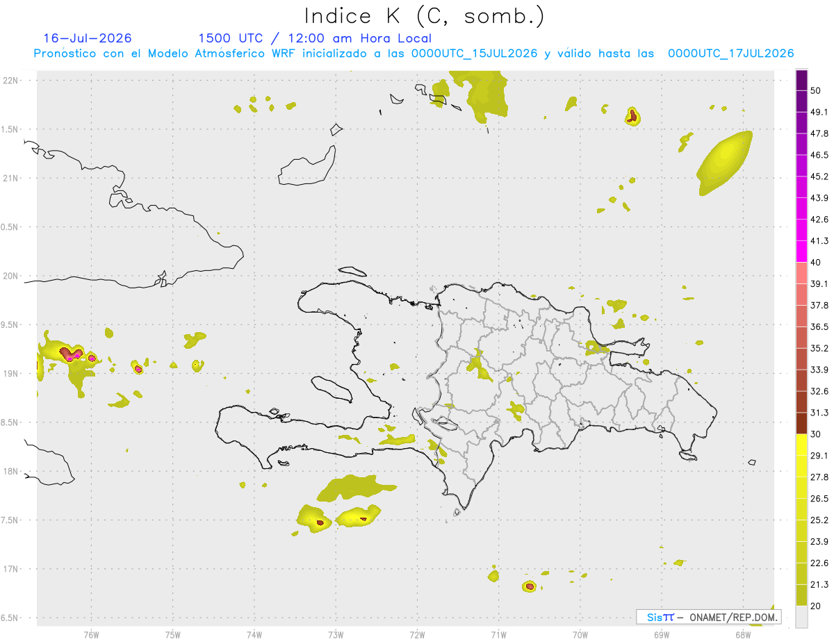The height and width of the screenshot is (644, 834).
Task: Click the colorbar value 25.2
Action: tap(819, 520)
